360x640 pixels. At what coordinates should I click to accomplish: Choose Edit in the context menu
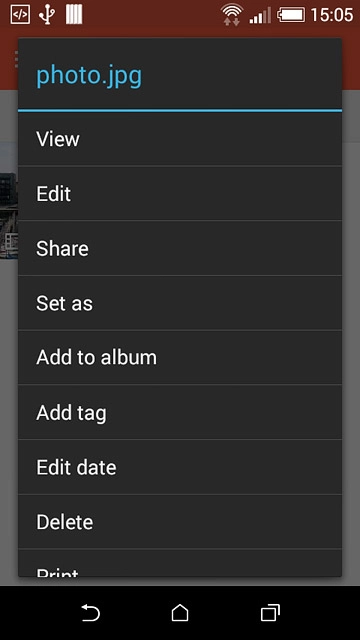(x=180, y=193)
